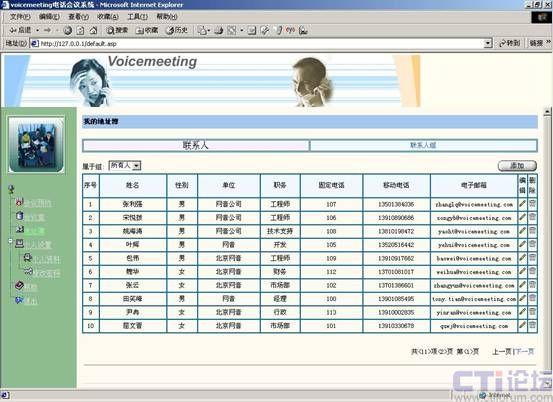Edit contact row 7 with phone 102
Image resolution: width=553 pixels, height=402 pixels.
click(522, 285)
